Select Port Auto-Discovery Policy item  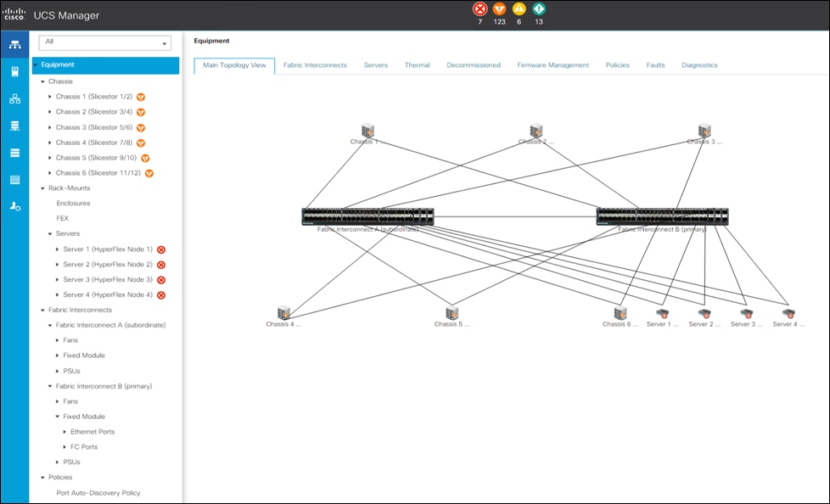[x=98, y=493]
